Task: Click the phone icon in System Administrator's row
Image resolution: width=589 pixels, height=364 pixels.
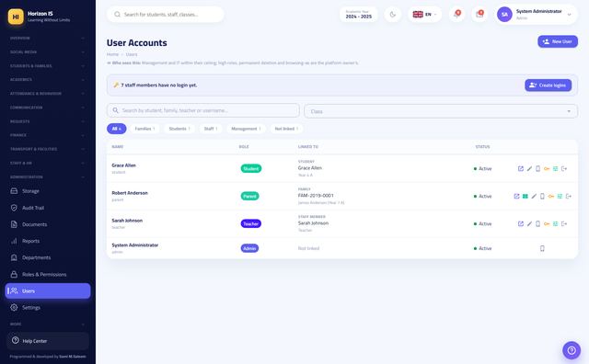Action: pos(542,248)
